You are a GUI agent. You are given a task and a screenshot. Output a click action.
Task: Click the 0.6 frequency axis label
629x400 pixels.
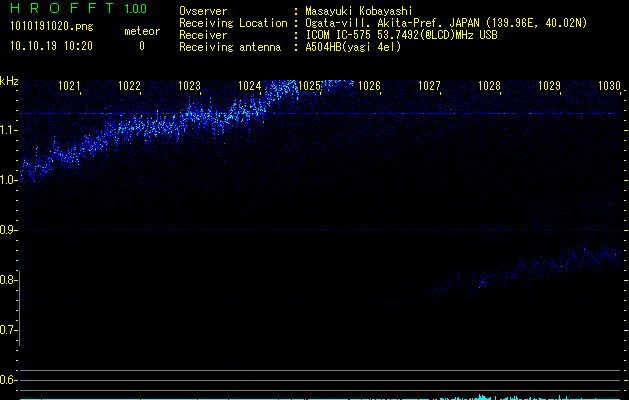[x=8, y=380]
